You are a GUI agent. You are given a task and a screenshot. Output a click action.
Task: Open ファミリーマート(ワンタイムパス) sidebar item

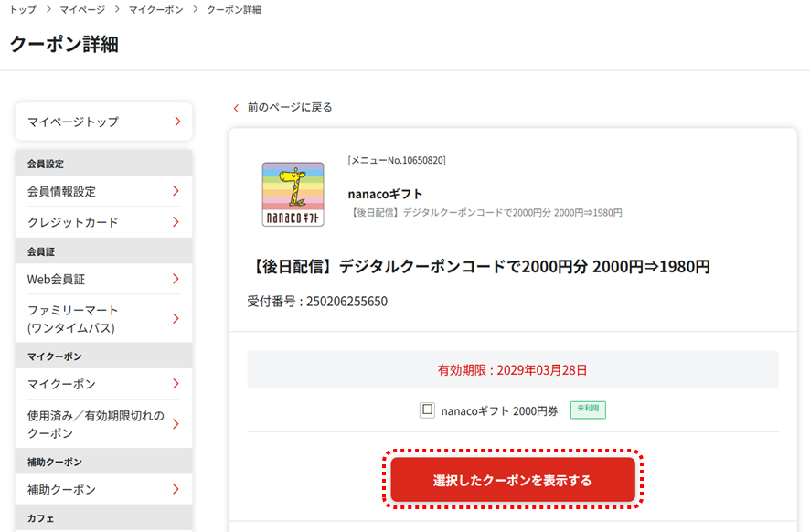point(104,319)
